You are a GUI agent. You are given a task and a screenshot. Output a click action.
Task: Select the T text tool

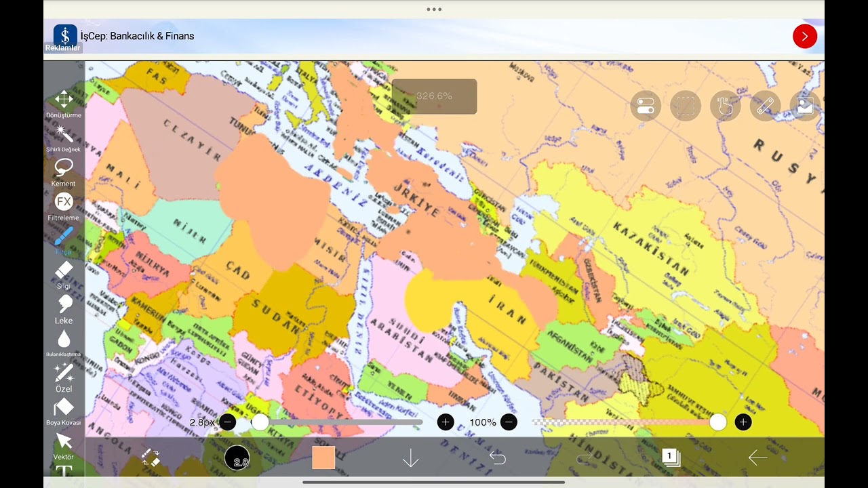[x=64, y=471]
